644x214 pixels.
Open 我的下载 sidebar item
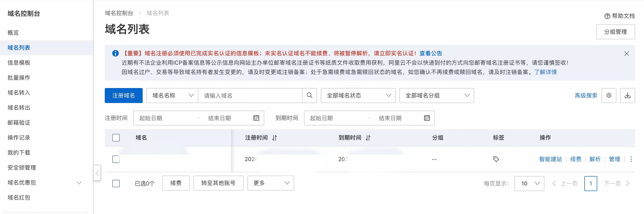19,153
